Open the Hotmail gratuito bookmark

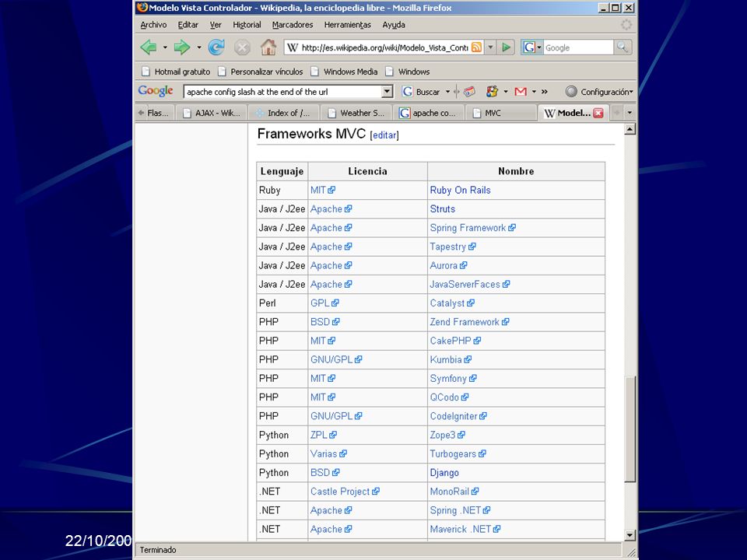point(176,72)
